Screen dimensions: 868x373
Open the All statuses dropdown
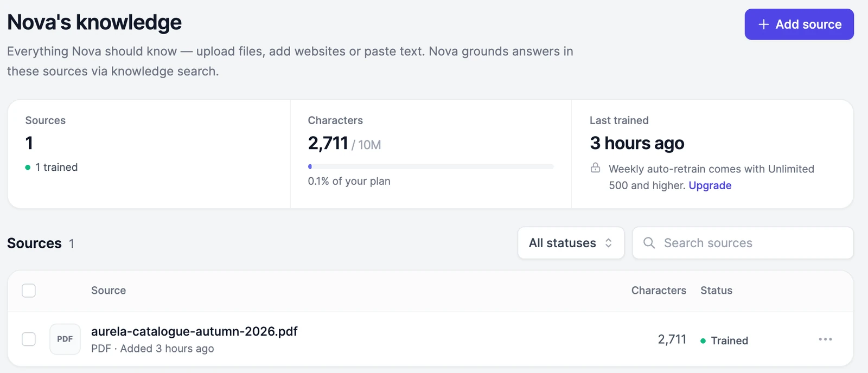(571, 243)
